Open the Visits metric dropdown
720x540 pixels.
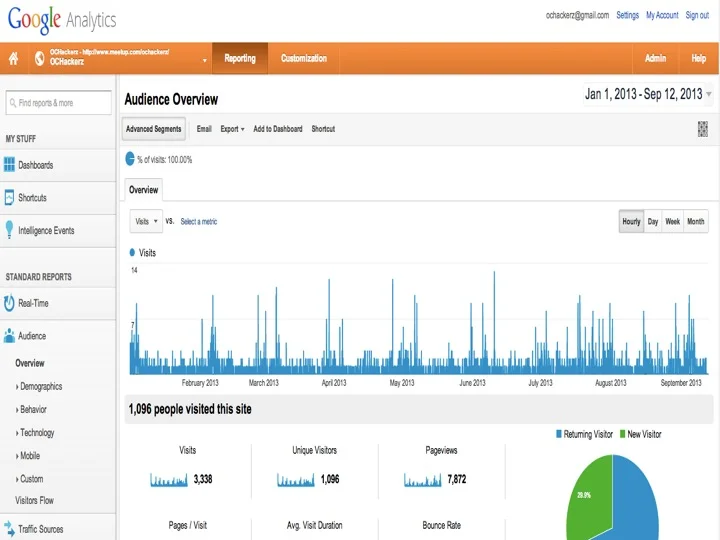coord(146,221)
